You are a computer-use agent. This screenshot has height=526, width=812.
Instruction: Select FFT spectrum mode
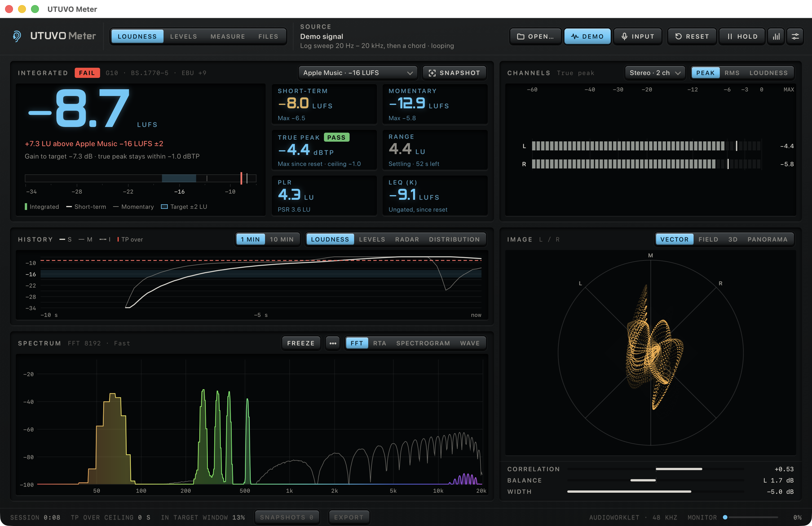tap(357, 343)
